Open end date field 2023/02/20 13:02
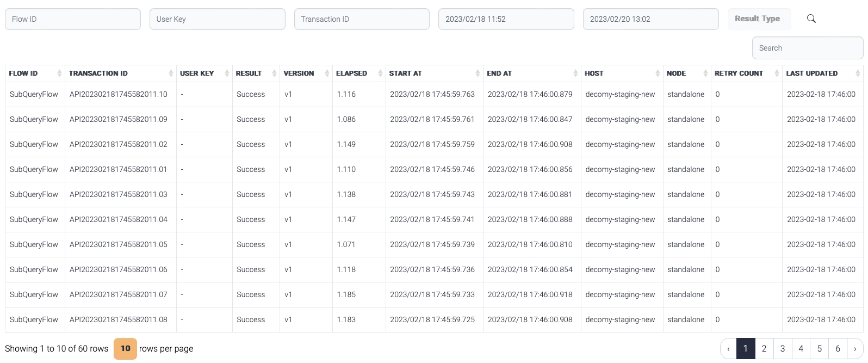 coord(650,19)
